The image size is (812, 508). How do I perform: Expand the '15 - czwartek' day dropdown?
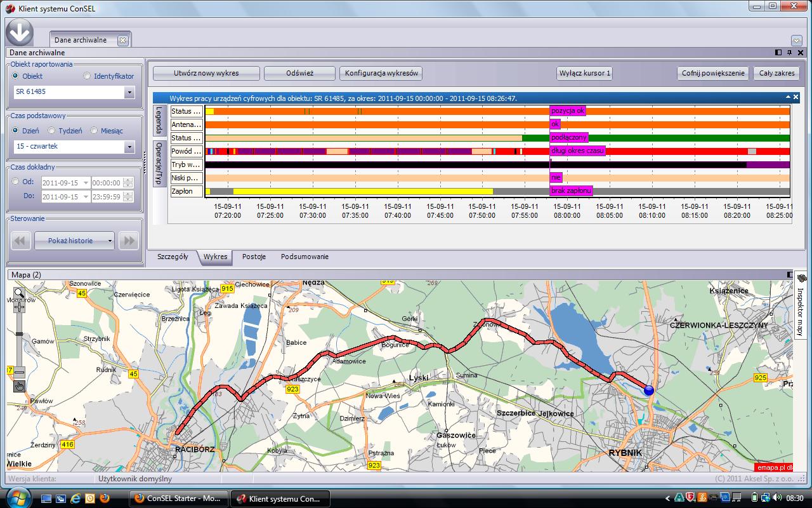point(129,147)
